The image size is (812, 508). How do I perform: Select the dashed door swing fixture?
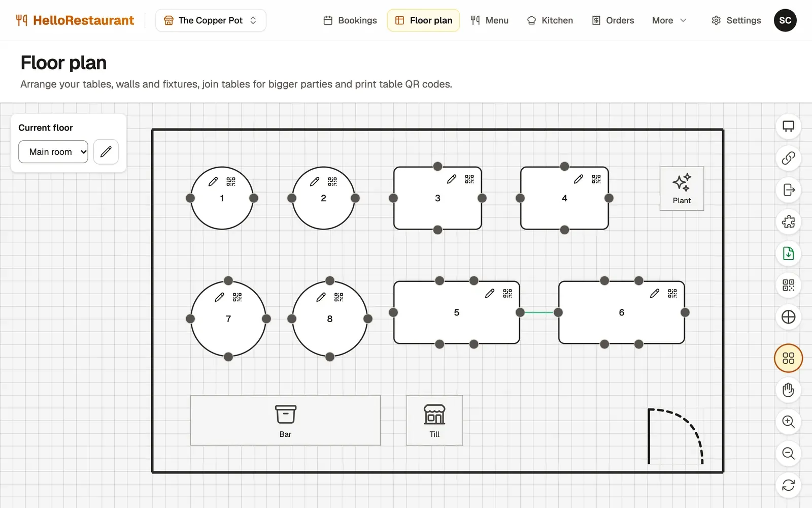(675, 436)
